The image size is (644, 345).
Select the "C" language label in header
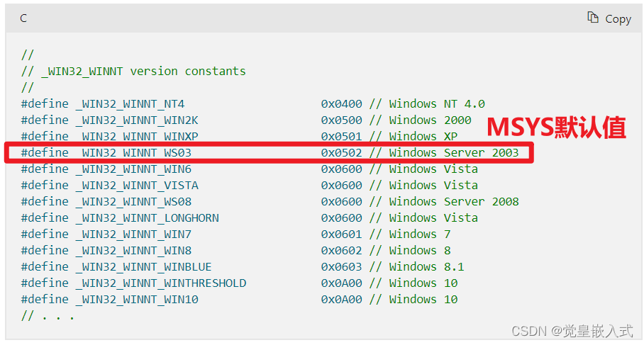click(x=23, y=18)
